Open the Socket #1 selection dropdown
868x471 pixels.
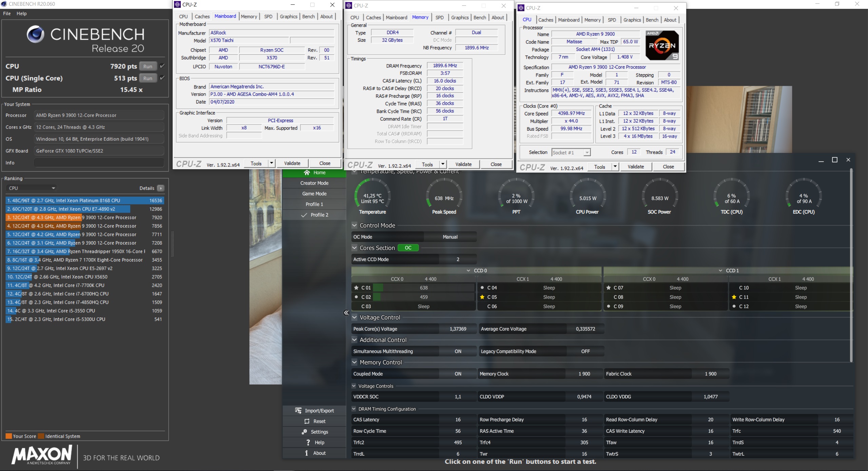coord(571,153)
